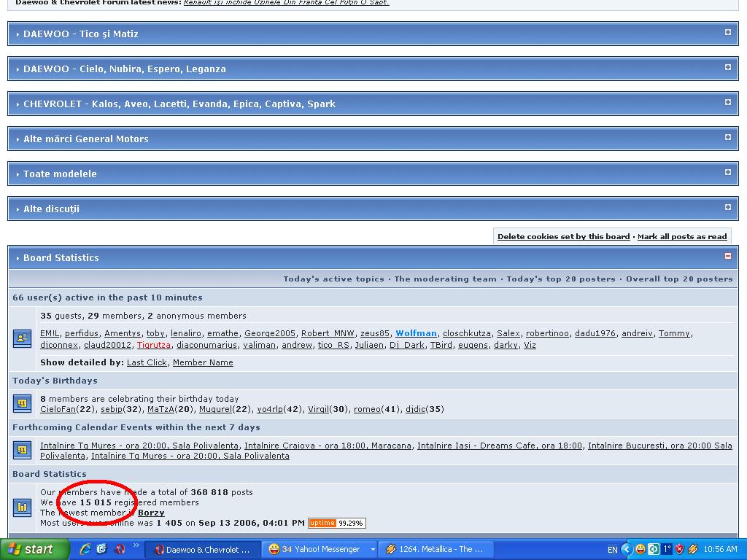
Task: Open DAEWOO - Tico și Matiz category title
Action: coord(81,34)
